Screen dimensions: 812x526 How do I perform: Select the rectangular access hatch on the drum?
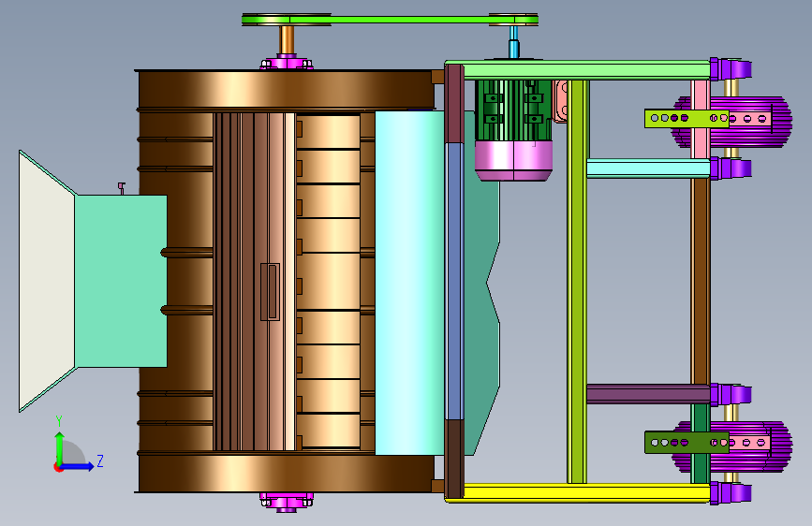point(270,291)
